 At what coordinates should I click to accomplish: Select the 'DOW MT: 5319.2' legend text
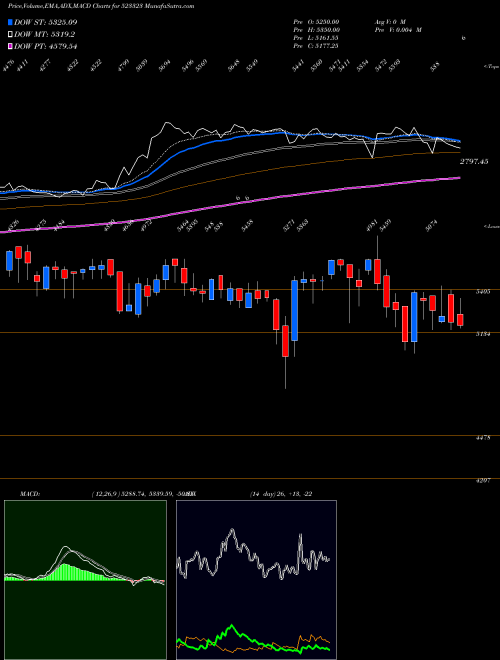(x=45, y=35)
